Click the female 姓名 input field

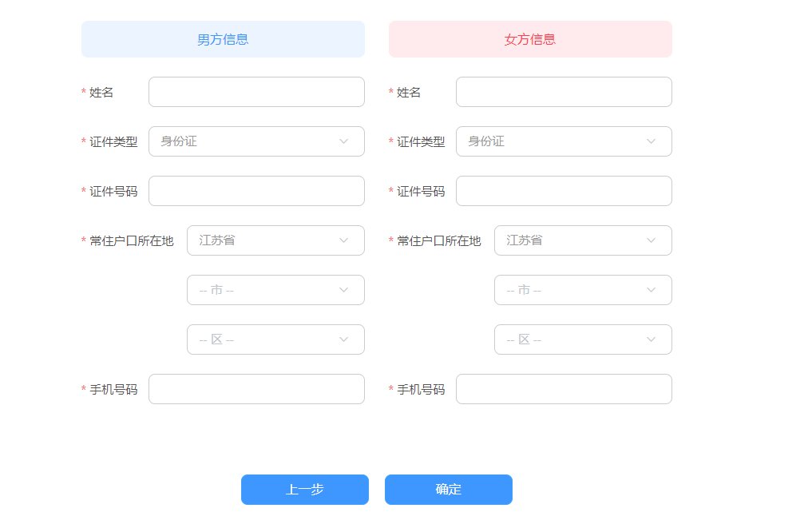coord(564,92)
